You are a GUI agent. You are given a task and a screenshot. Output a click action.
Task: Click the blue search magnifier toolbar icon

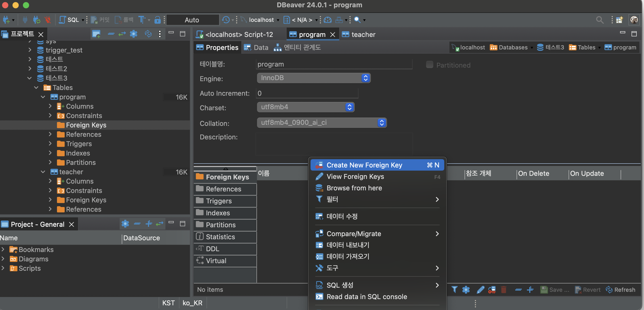357,20
